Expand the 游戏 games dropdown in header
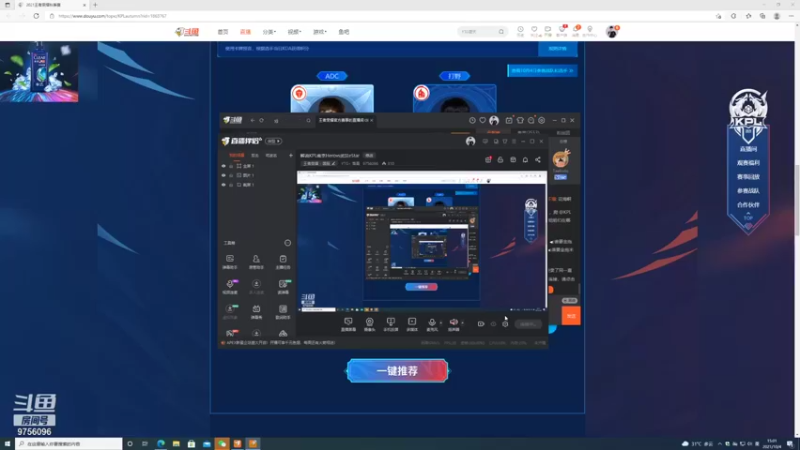 coord(320,32)
